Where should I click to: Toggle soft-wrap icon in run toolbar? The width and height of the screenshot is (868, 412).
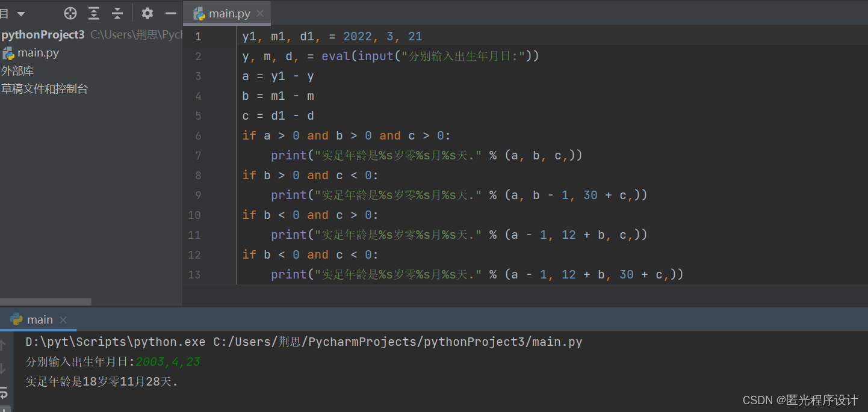point(3,393)
